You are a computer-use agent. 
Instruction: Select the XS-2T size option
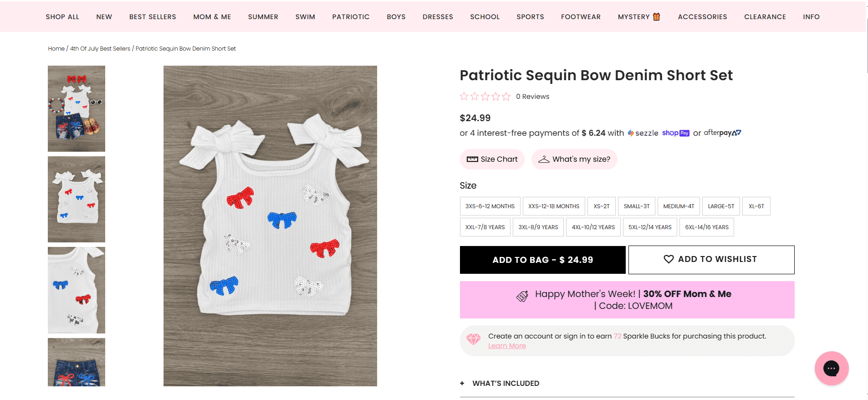[x=601, y=206]
